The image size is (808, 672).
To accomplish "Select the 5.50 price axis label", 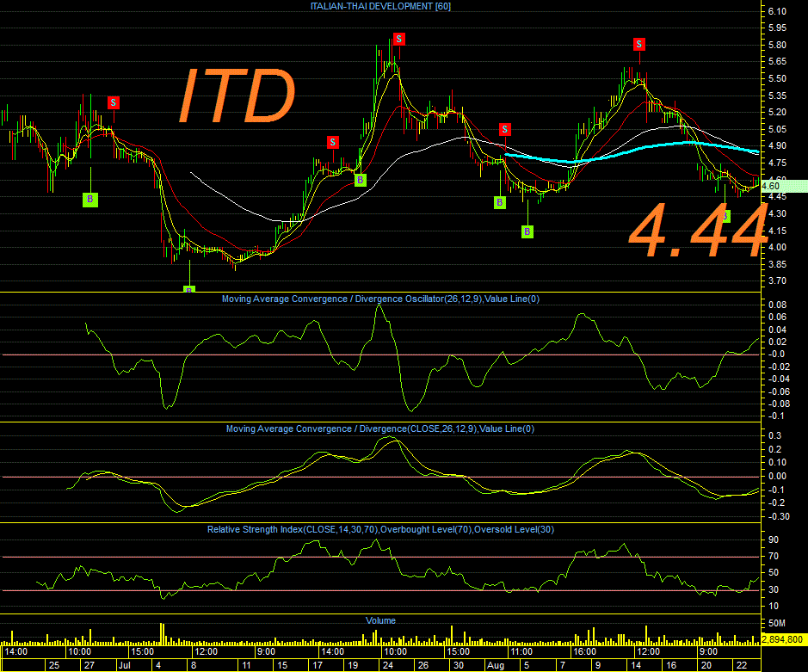I will (777, 79).
